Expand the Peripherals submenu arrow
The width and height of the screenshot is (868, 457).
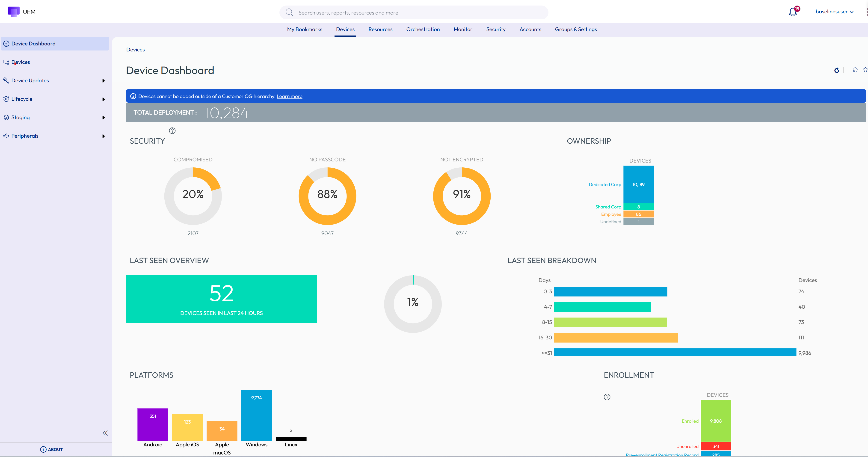pyautogui.click(x=104, y=136)
